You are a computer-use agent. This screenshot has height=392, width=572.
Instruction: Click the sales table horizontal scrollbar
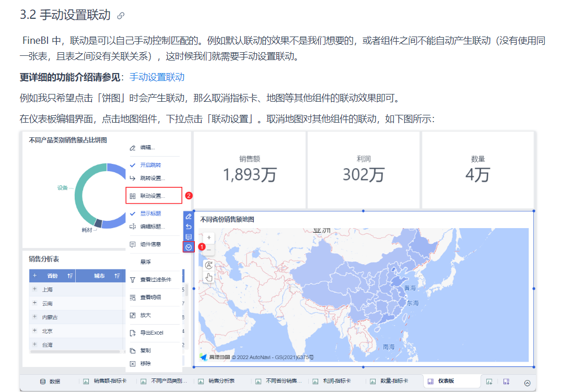click(x=75, y=352)
